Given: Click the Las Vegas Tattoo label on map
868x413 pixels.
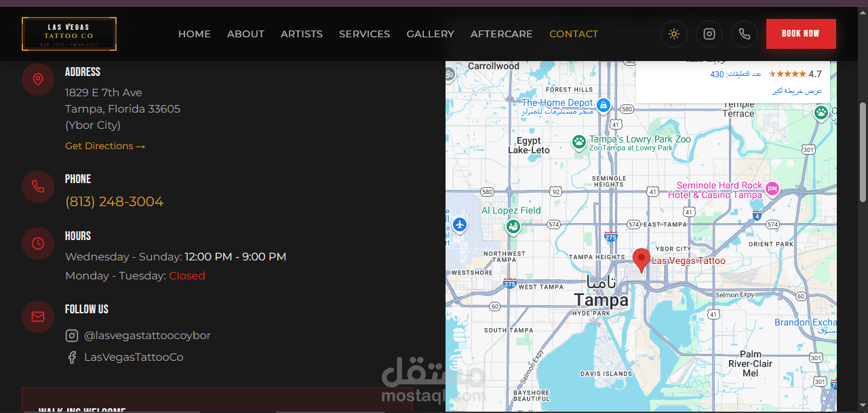Looking at the screenshot, I should [x=688, y=261].
